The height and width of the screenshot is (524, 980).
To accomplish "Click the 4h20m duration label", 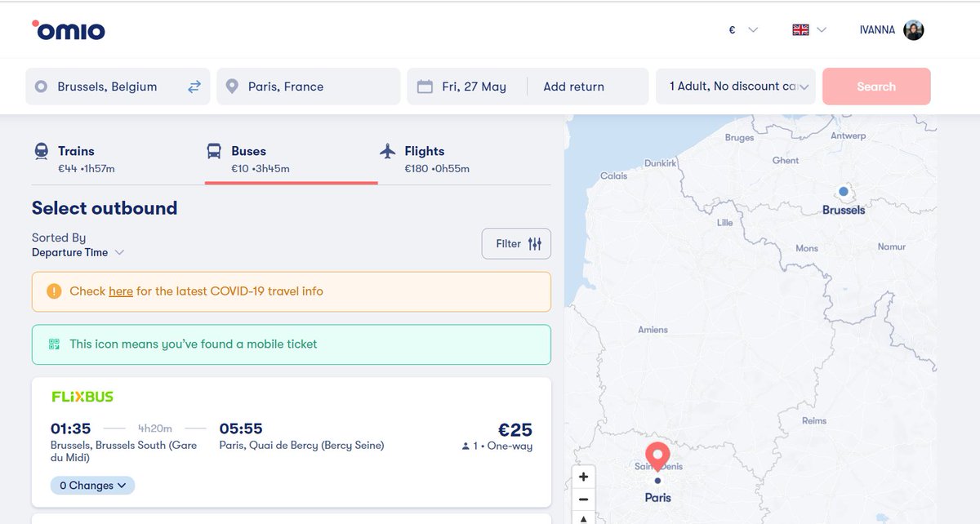I will point(155,429).
